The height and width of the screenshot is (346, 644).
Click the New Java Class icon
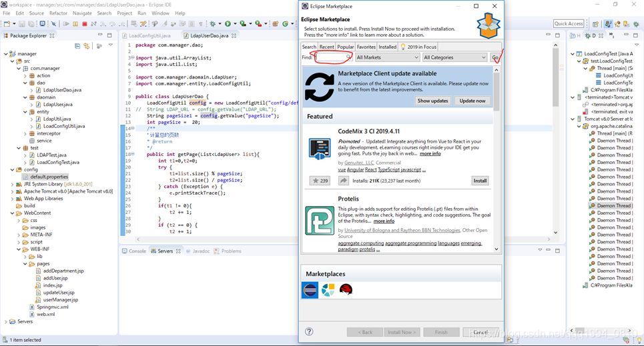pos(285,24)
